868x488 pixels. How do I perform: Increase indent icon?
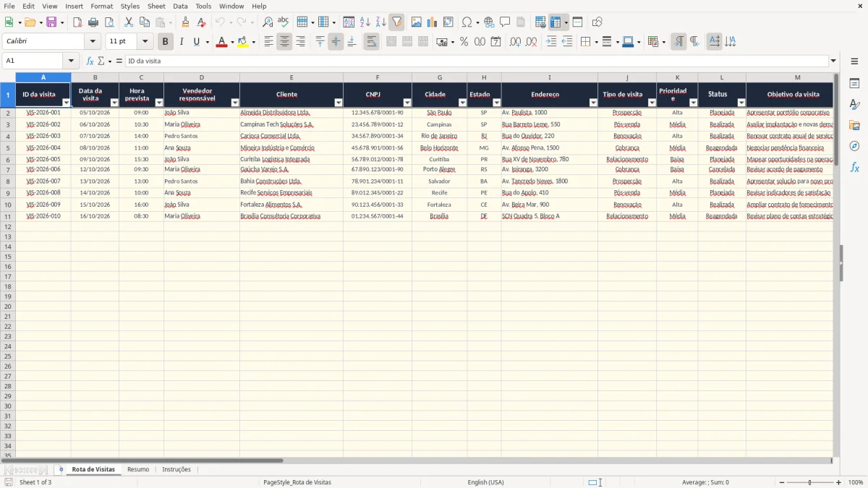coord(551,42)
